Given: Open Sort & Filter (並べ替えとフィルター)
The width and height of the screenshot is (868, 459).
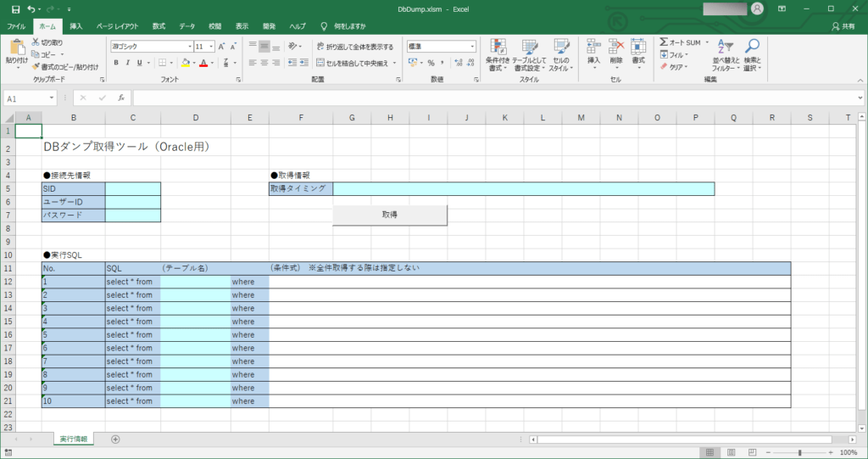Looking at the screenshot, I should click(x=726, y=55).
